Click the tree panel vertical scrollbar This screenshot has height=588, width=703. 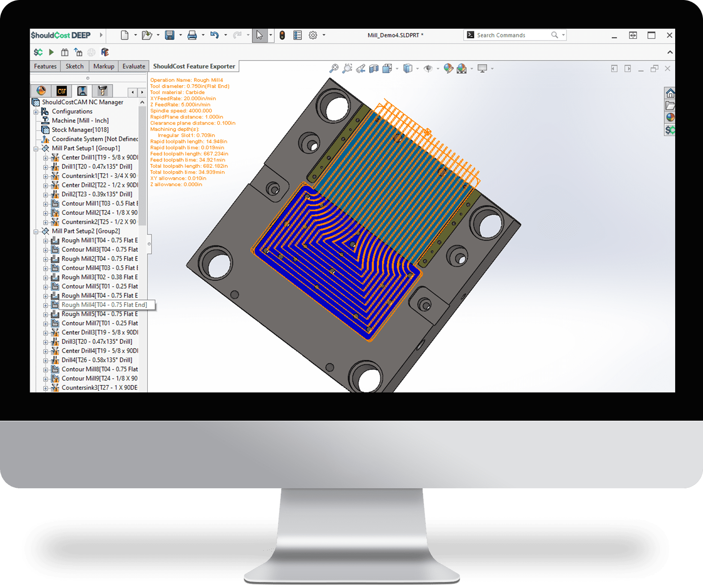coord(143,167)
